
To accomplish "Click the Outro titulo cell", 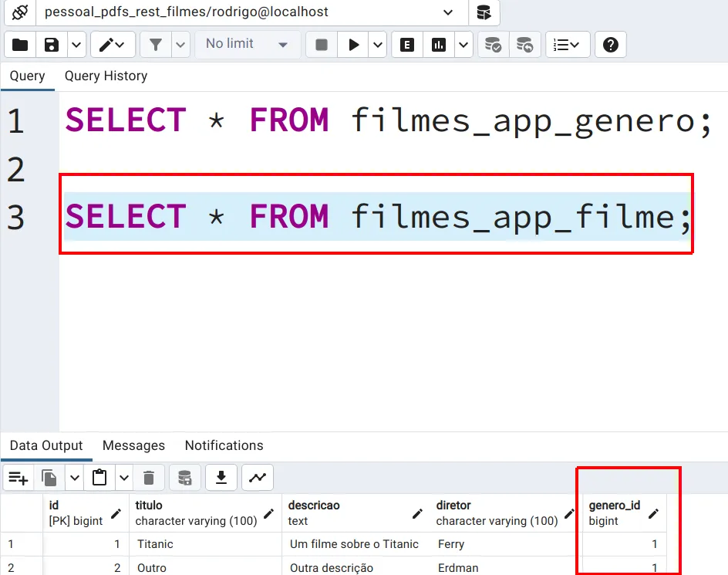I will 205,567.
